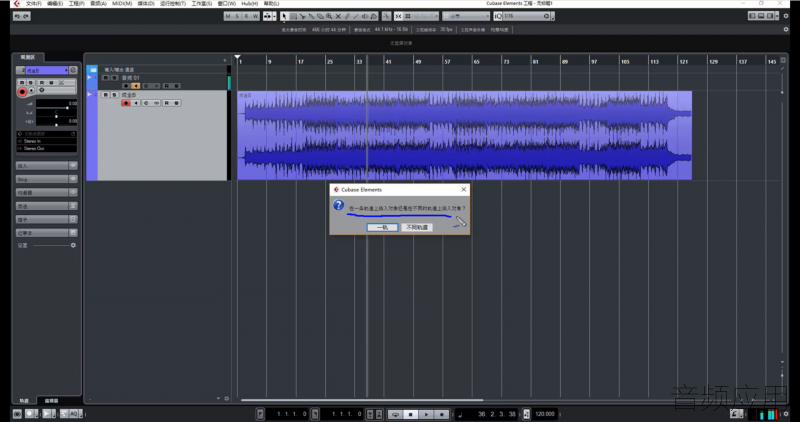Toggle global Solo S state button
800x422 pixels.
click(237, 16)
